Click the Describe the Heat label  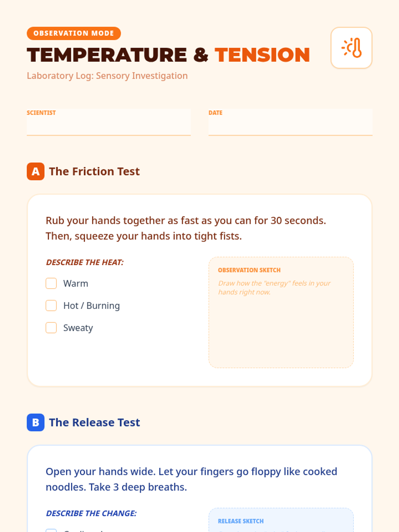pos(85,262)
